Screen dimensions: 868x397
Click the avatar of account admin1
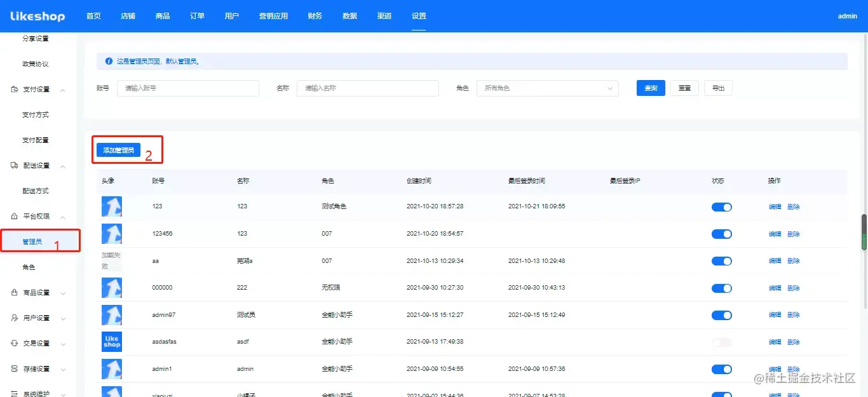[112, 369]
